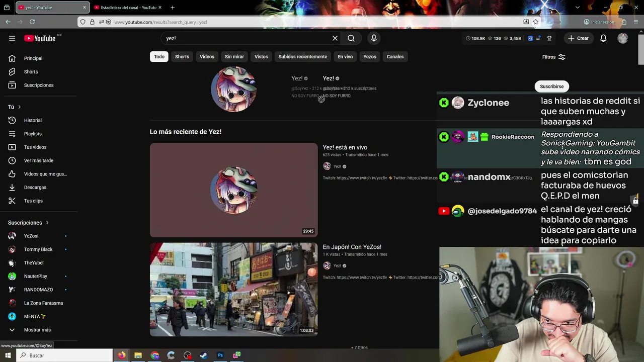Bookmark this page with the star
644x362 pixels.
(536, 22)
